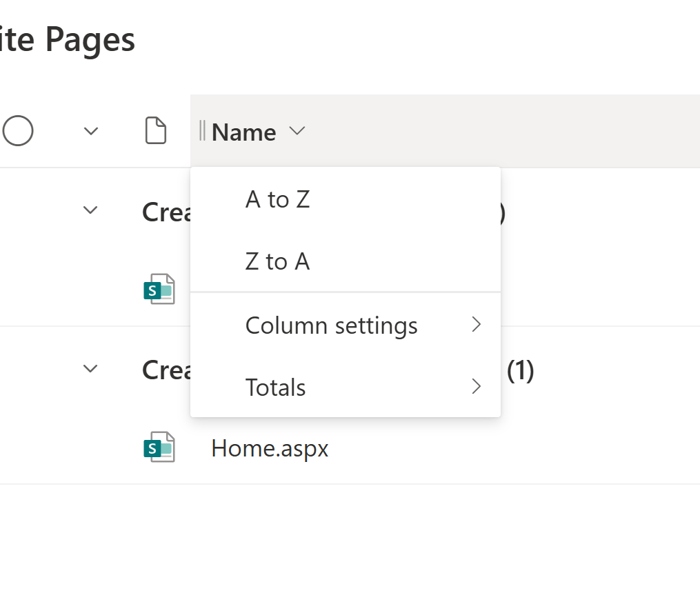This screenshot has width=700, height=593.
Task: Click the SharePoint icon beside Home.aspx
Action: point(159,448)
